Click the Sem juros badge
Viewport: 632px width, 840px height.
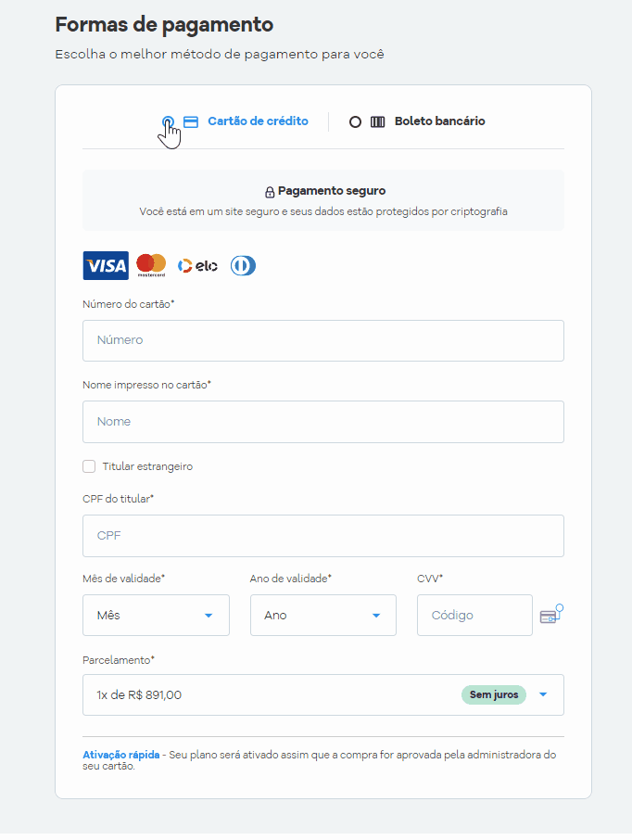point(494,694)
